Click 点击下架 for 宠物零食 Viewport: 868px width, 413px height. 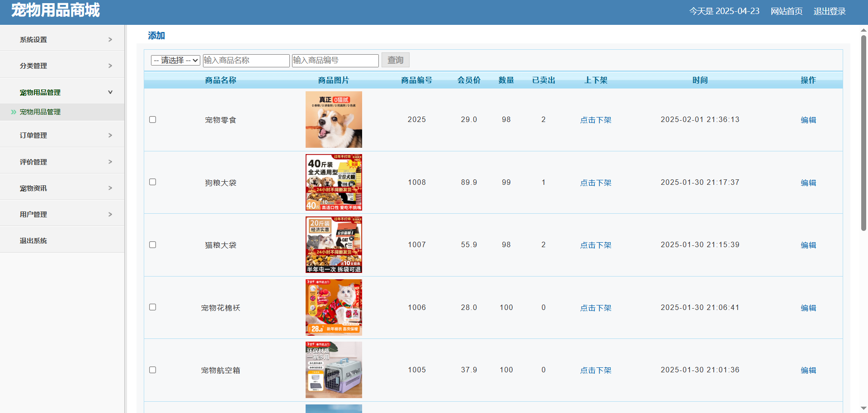click(x=596, y=120)
